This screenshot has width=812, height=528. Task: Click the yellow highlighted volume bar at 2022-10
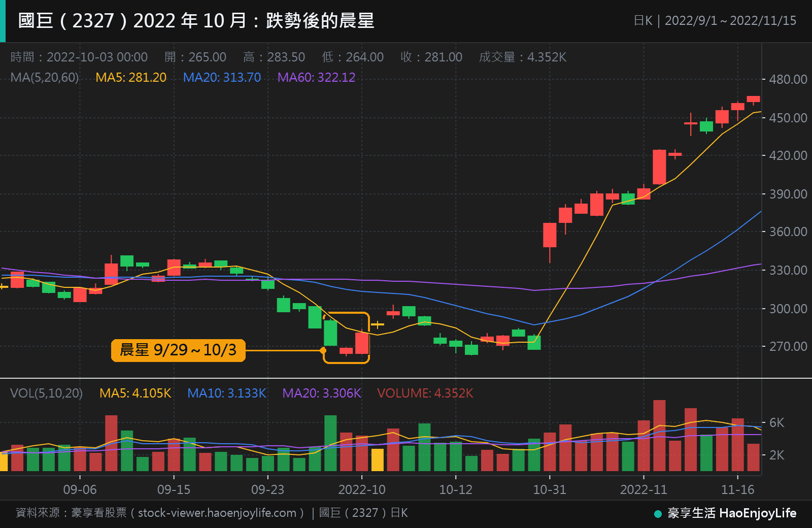378,460
